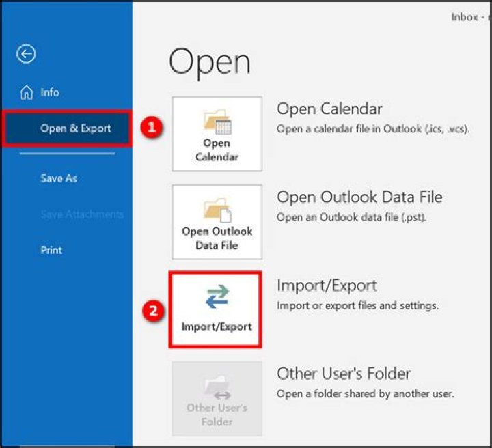Click 'Import or export files and settings.' text

click(357, 305)
